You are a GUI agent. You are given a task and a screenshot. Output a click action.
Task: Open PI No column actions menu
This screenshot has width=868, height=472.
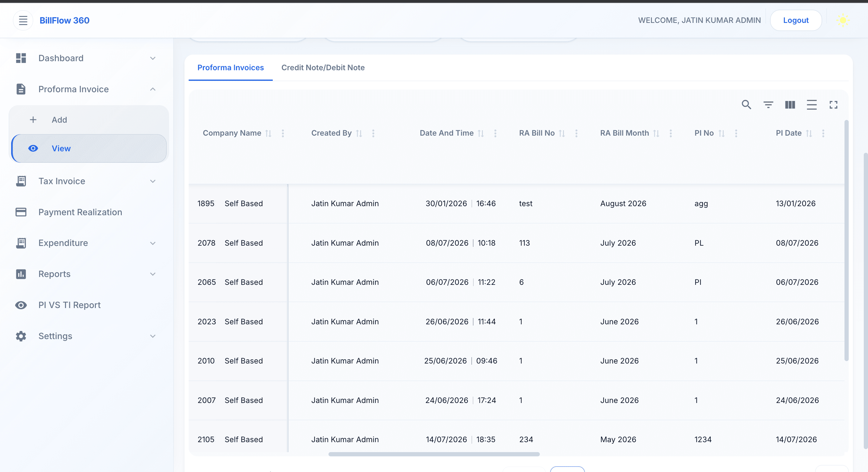736,134
